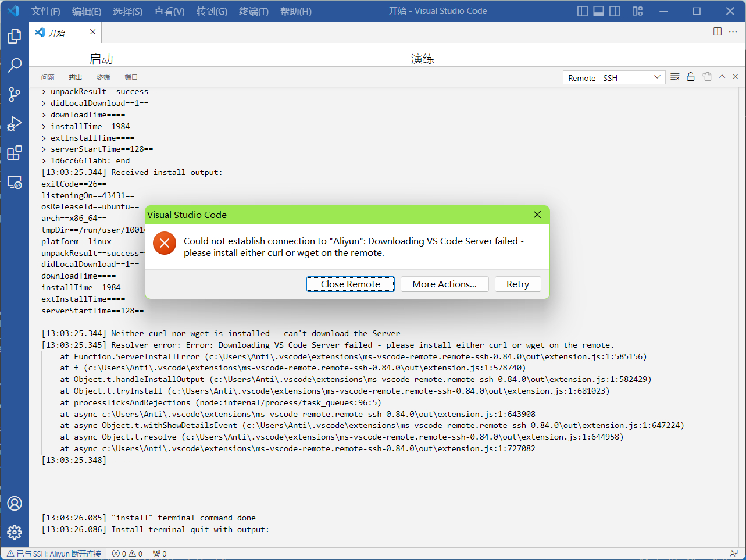Open Customize Layout icon
The width and height of the screenshot is (746, 560).
[638, 11]
